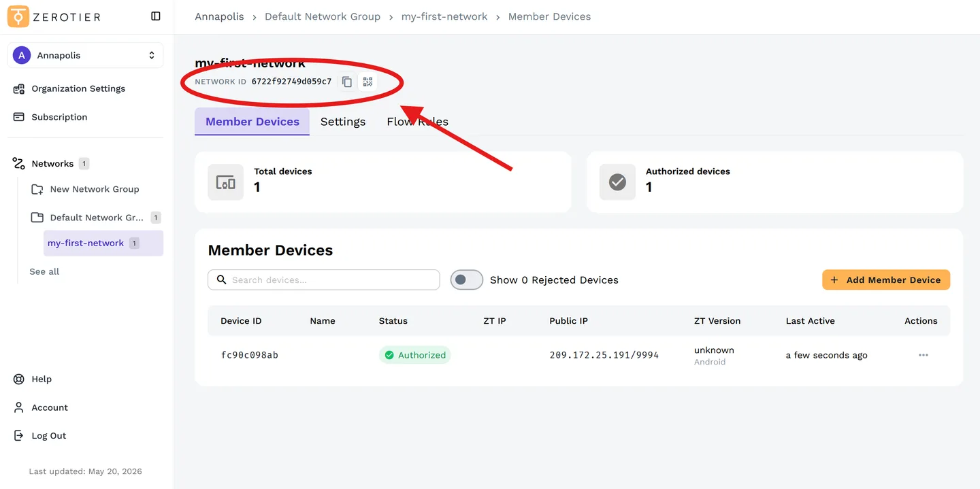The image size is (980, 489).
Task: Click the ZeroTier logo icon
Action: point(18,16)
